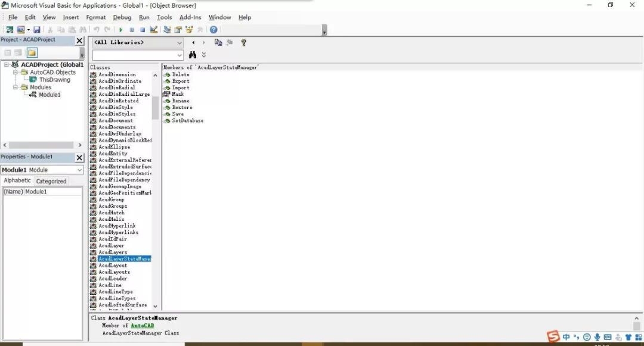Click the Classes list scrollbar down arrow
Screen dimensions: 644x346
coord(155,306)
